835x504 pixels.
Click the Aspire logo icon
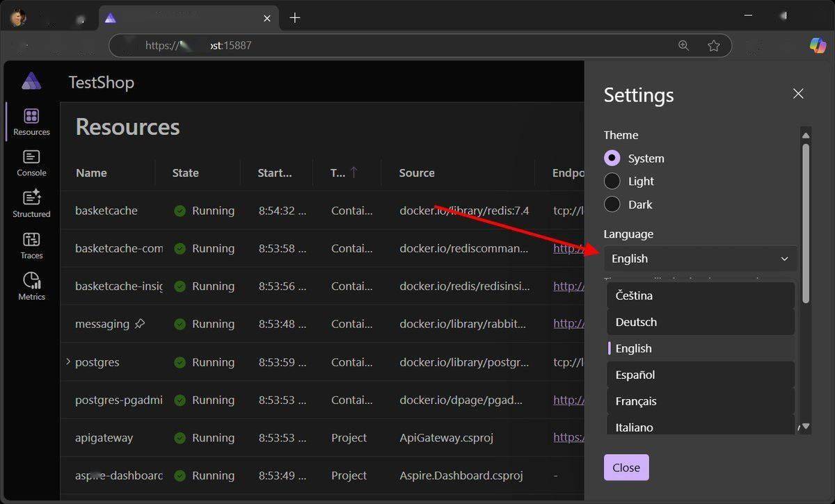click(31, 81)
